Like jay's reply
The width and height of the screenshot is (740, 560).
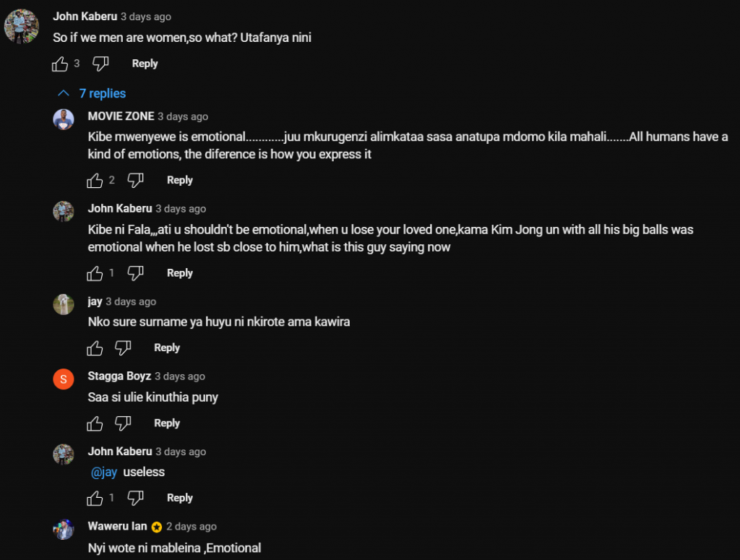point(95,348)
